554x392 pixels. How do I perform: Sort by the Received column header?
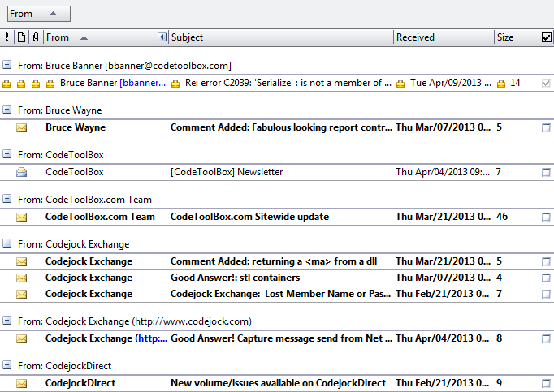[x=444, y=37]
